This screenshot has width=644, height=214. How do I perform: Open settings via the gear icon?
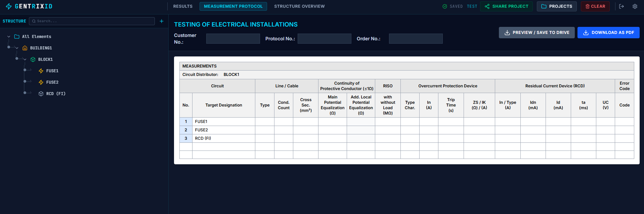click(x=635, y=6)
